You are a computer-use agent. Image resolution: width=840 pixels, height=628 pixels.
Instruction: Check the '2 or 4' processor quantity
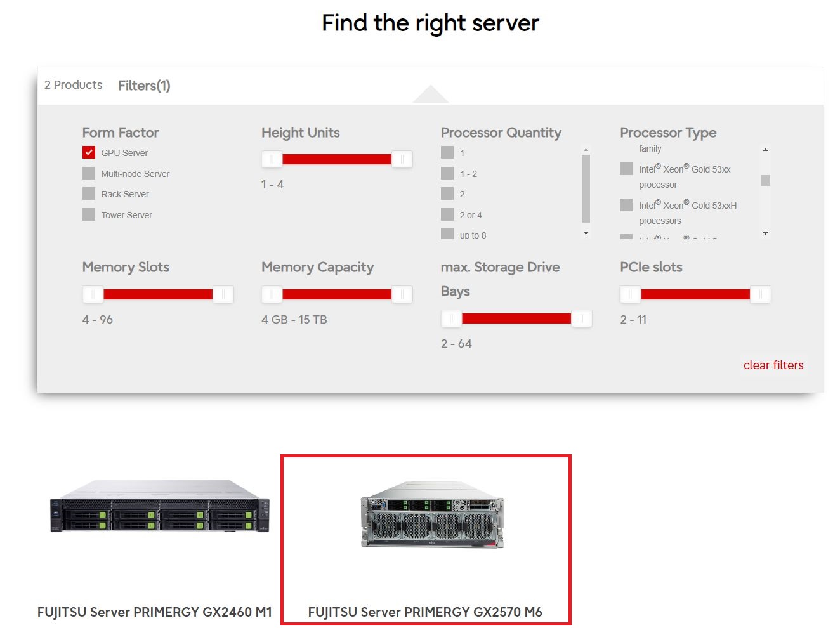[447, 214]
